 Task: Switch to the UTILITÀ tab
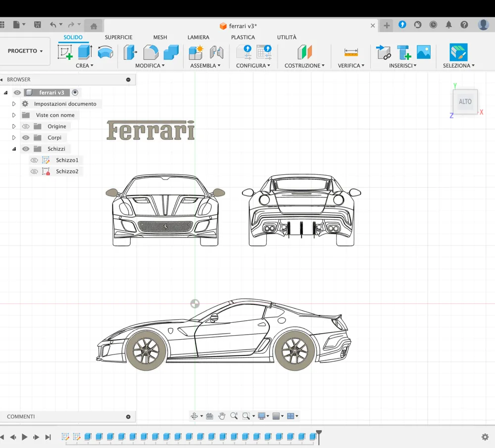[x=287, y=37]
